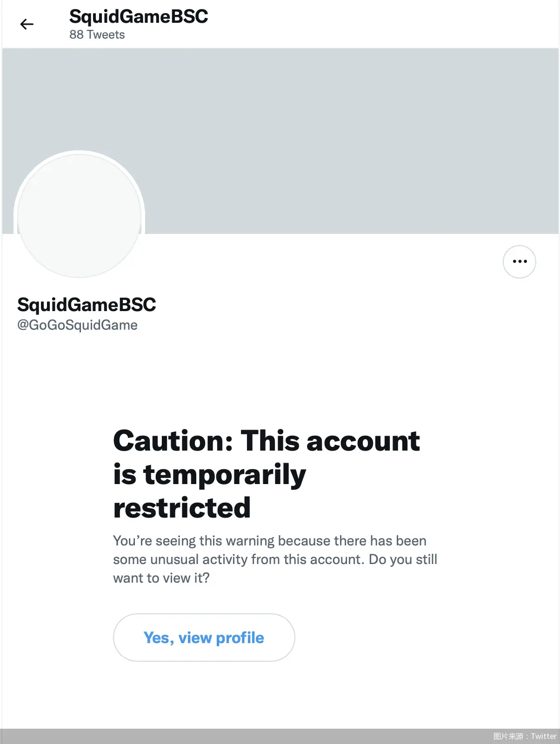Viewport: 560px width, 744px height.
Task: Open the three-dots more options menu
Action: pos(519,261)
